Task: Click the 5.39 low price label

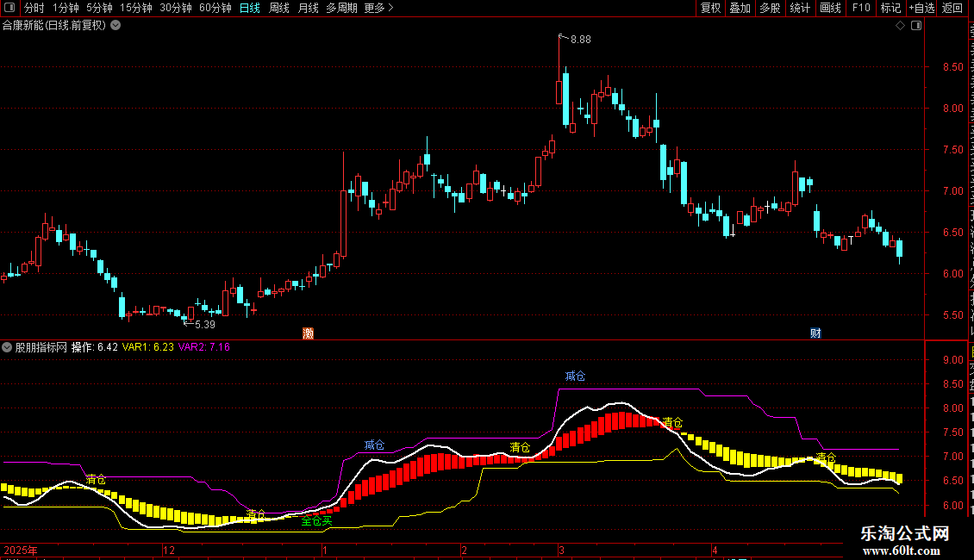Action: 205,325
